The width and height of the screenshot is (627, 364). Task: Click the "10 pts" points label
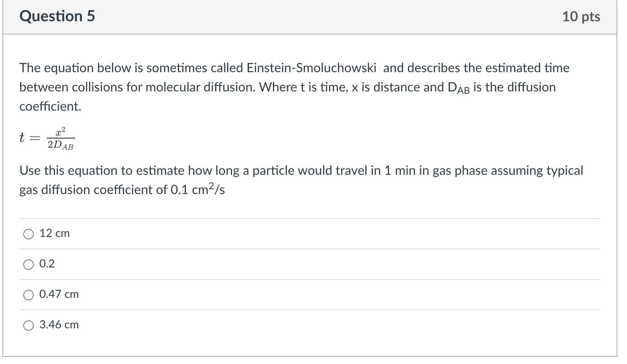(x=581, y=17)
